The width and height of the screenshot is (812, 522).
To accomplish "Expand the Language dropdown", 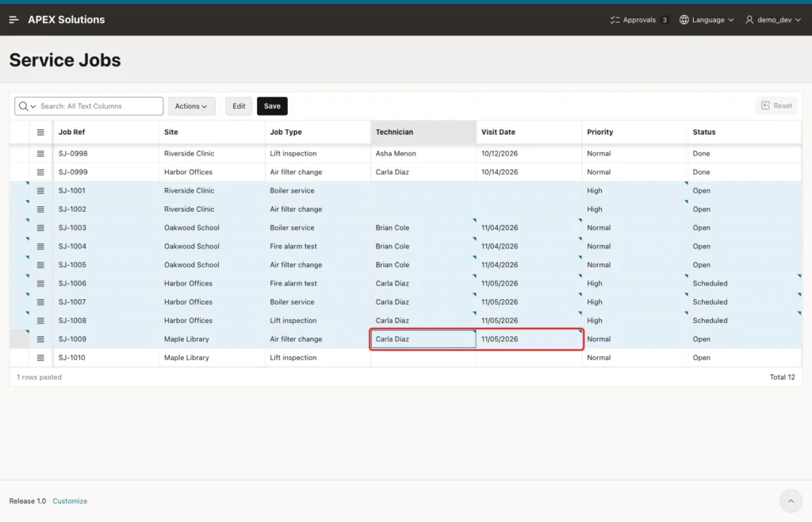I will tap(707, 20).
